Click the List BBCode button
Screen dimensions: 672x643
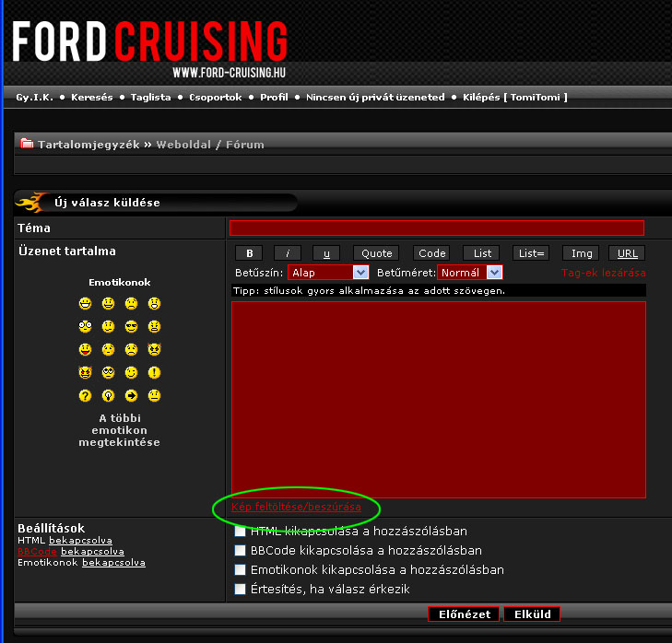(x=482, y=253)
